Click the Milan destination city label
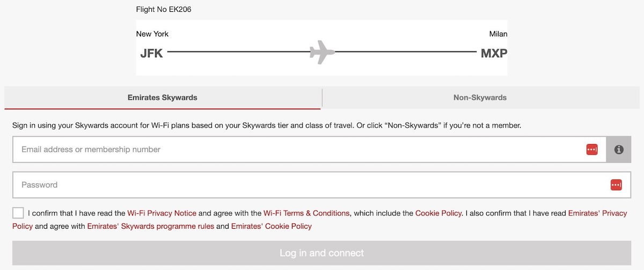 click(x=498, y=34)
